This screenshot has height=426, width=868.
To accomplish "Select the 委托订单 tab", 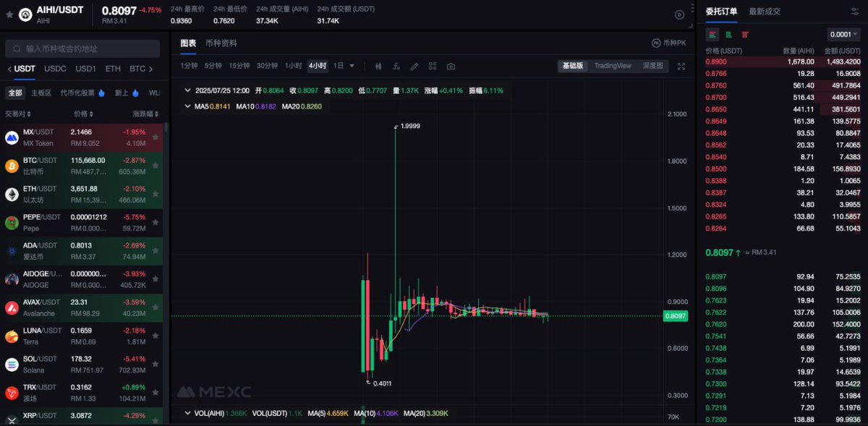I will (x=721, y=12).
